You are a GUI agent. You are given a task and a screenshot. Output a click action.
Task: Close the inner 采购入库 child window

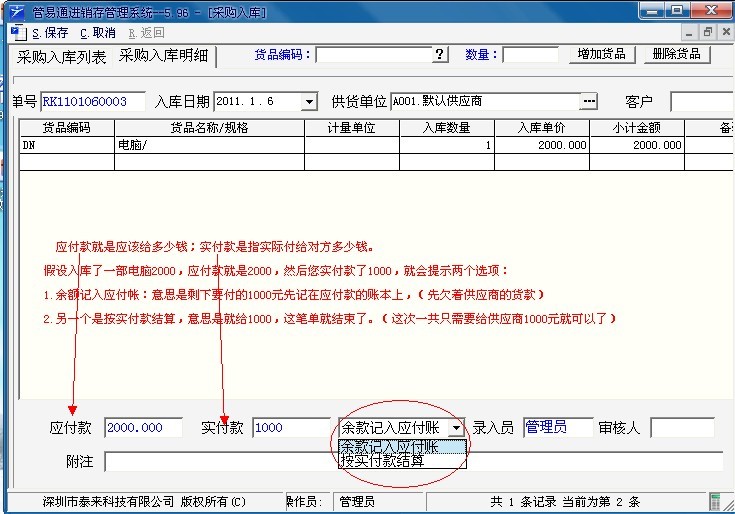click(x=726, y=32)
